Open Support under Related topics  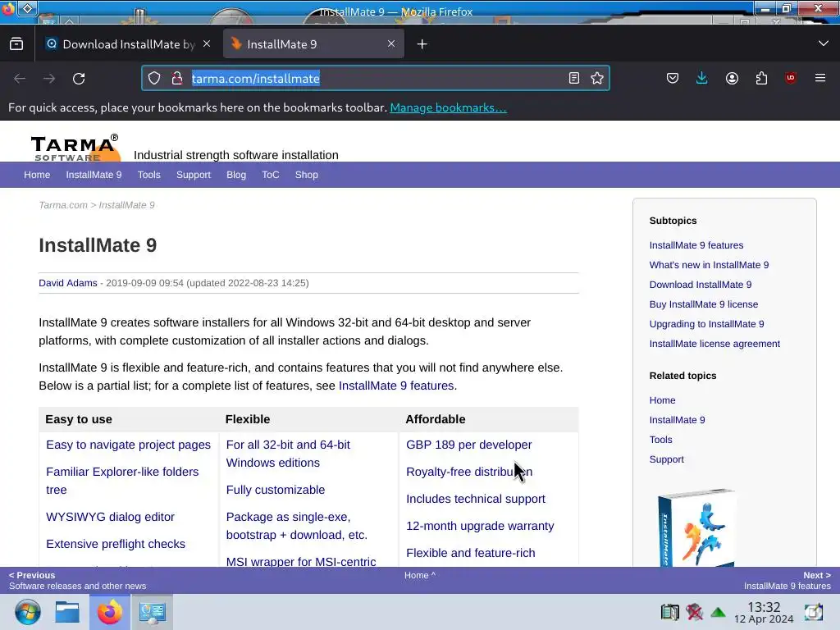point(666,459)
